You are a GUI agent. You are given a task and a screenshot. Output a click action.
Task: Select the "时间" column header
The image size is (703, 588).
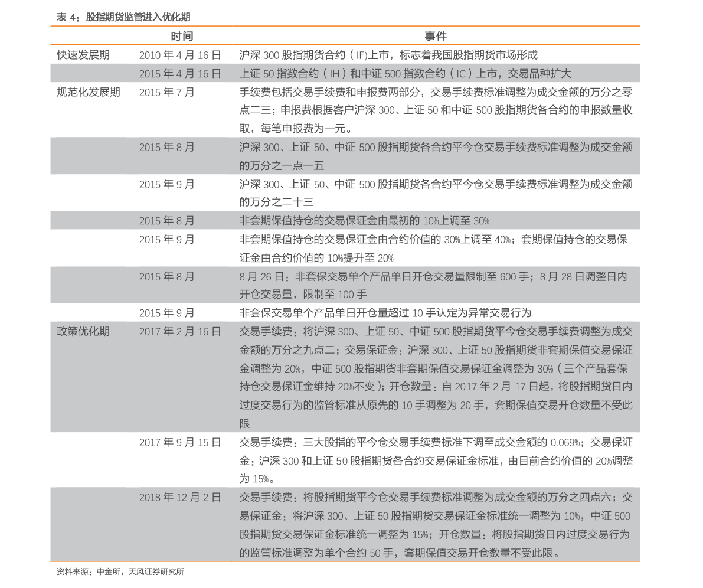click(x=182, y=36)
